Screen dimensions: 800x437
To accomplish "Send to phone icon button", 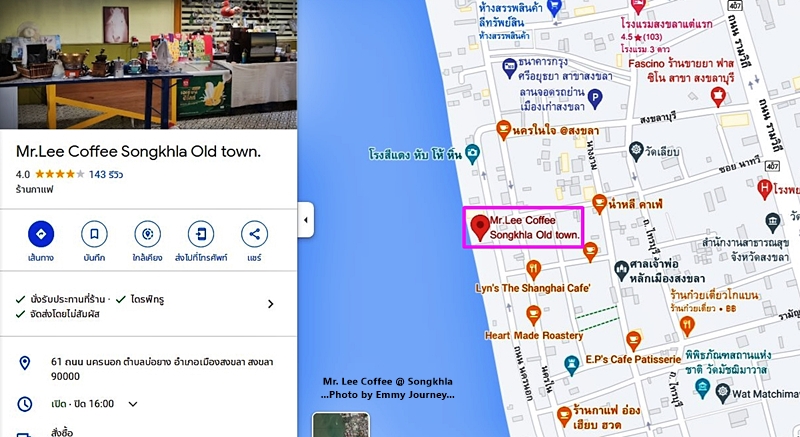I will [x=201, y=234].
